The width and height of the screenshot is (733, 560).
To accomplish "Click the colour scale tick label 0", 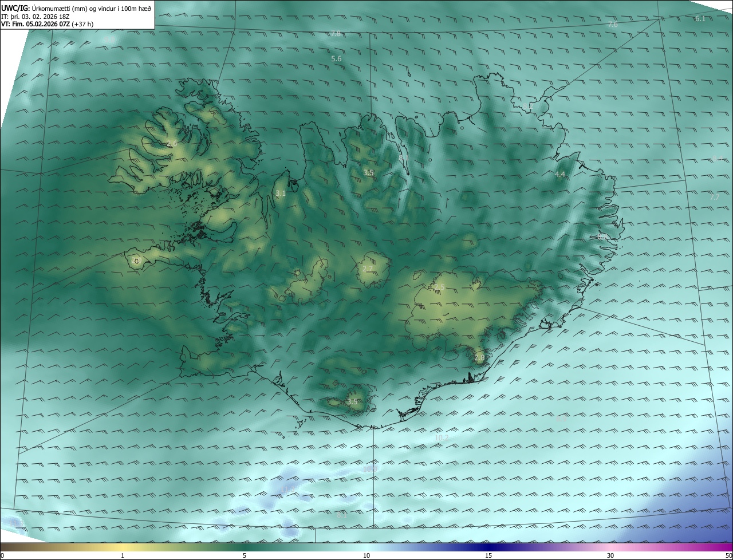I will click(x=2, y=555).
